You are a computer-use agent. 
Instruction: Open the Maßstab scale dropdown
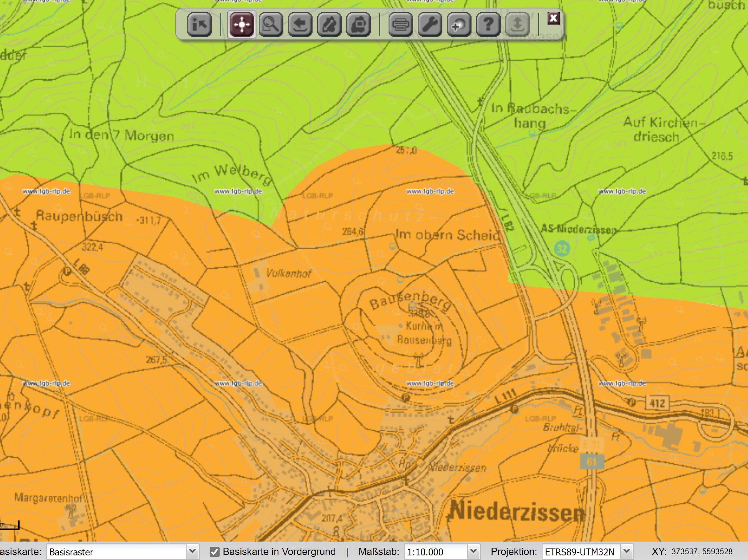(473, 552)
